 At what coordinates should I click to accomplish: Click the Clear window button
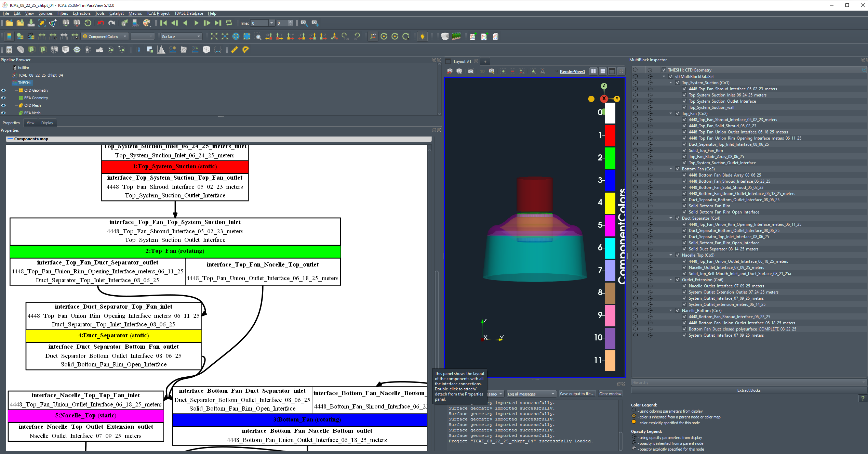(x=610, y=394)
